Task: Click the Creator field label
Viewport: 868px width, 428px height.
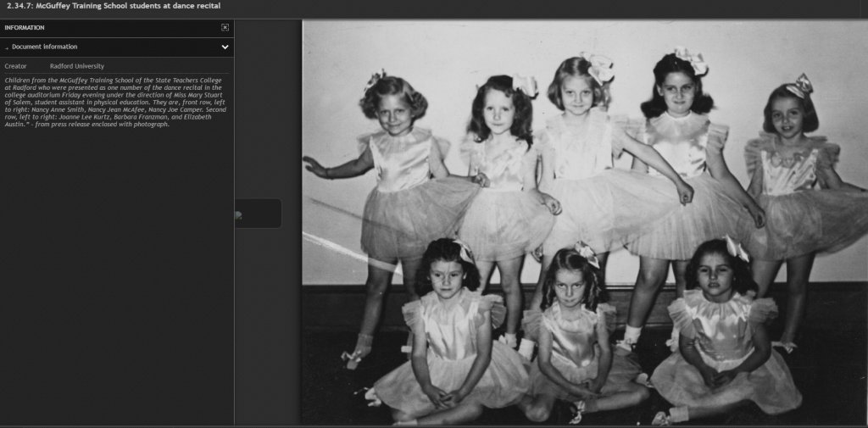Action: coord(15,66)
